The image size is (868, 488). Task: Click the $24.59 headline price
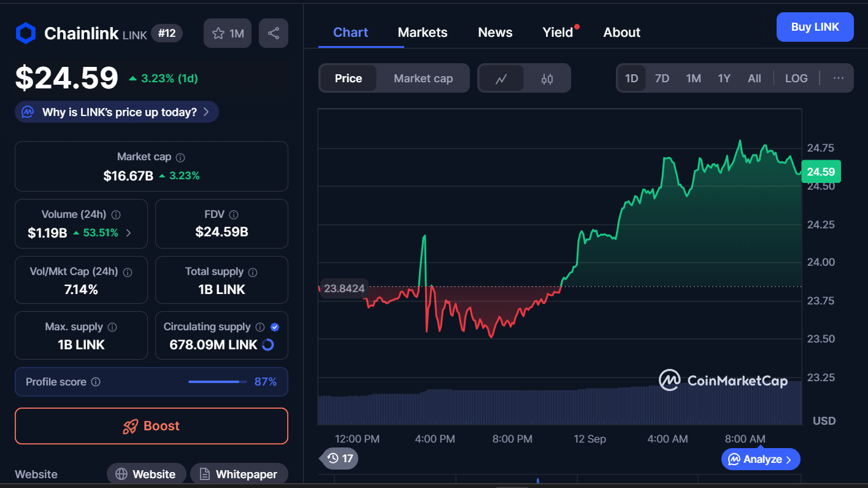(x=66, y=78)
